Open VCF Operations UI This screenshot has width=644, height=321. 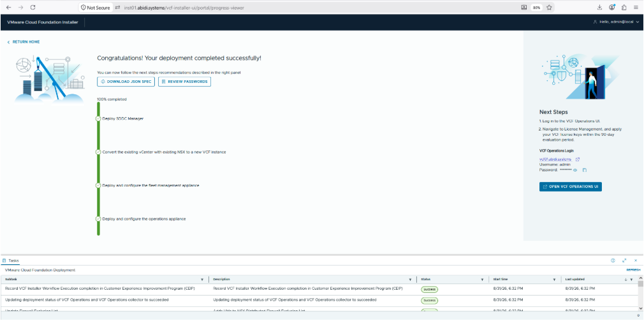(x=571, y=187)
